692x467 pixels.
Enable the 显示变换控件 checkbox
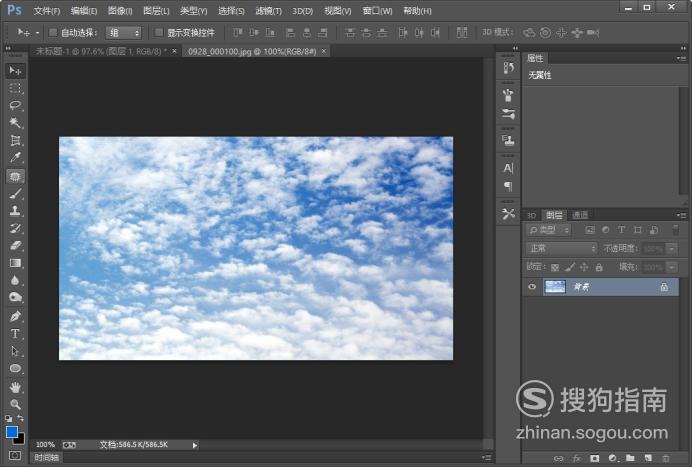pos(159,32)
